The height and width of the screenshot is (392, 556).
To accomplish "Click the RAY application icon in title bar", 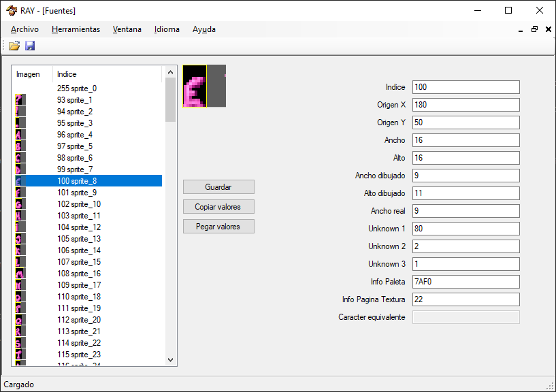I will 11,11.
